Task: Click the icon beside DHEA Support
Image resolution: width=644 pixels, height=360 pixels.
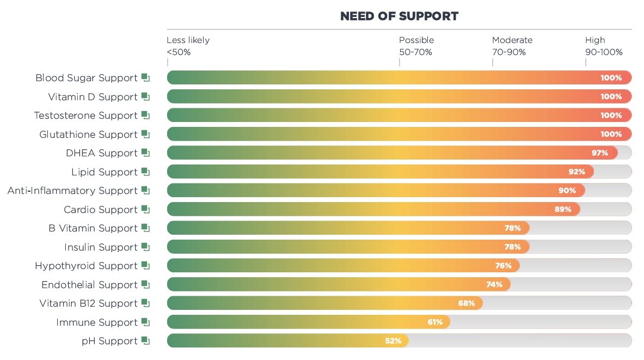Action: click(x=145, y=152)
